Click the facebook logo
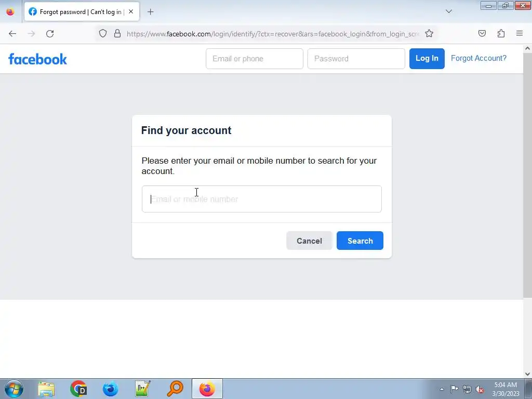The image size is (532, 399). point(37,59)
